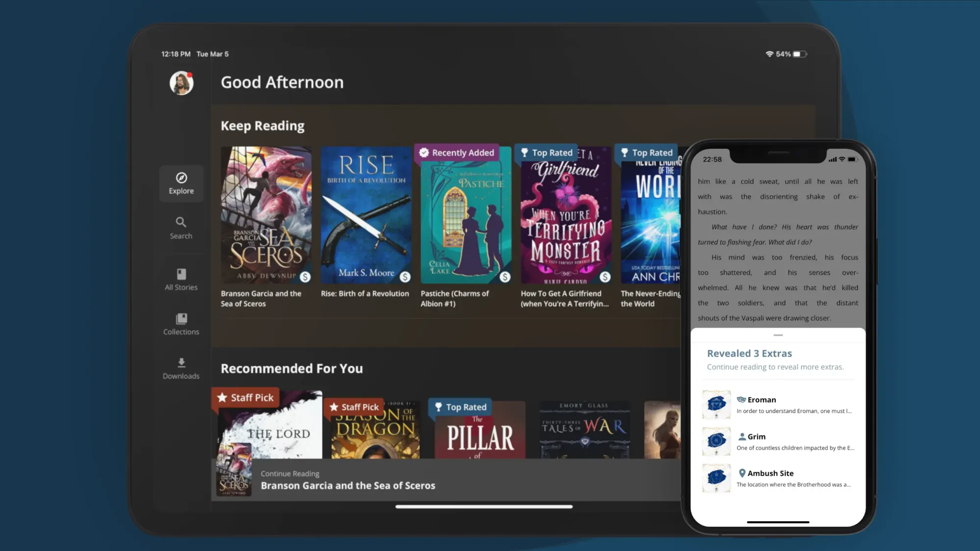
Task: Tap the Eroman extra thumbnail image
Action: click(x=716, y=405)
